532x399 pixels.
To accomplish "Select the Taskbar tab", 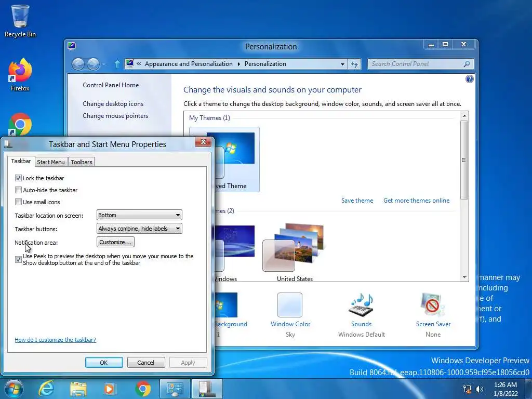I will (x=21, y=161).
